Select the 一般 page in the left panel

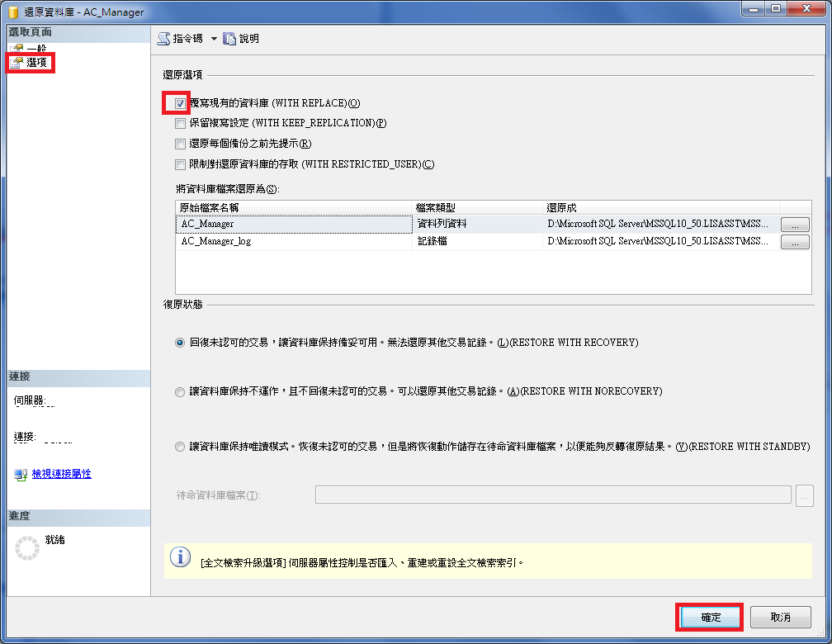click(31, 47)
